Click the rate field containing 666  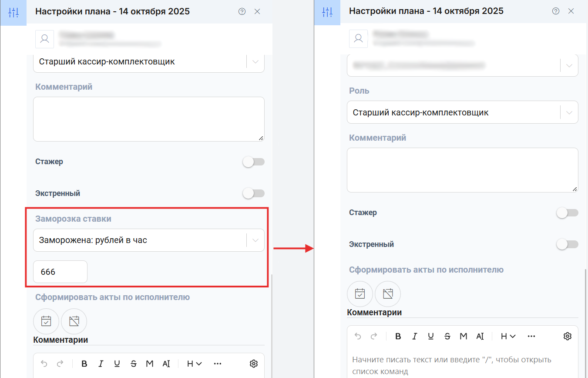pyautogui.click(x=60, y=272)
